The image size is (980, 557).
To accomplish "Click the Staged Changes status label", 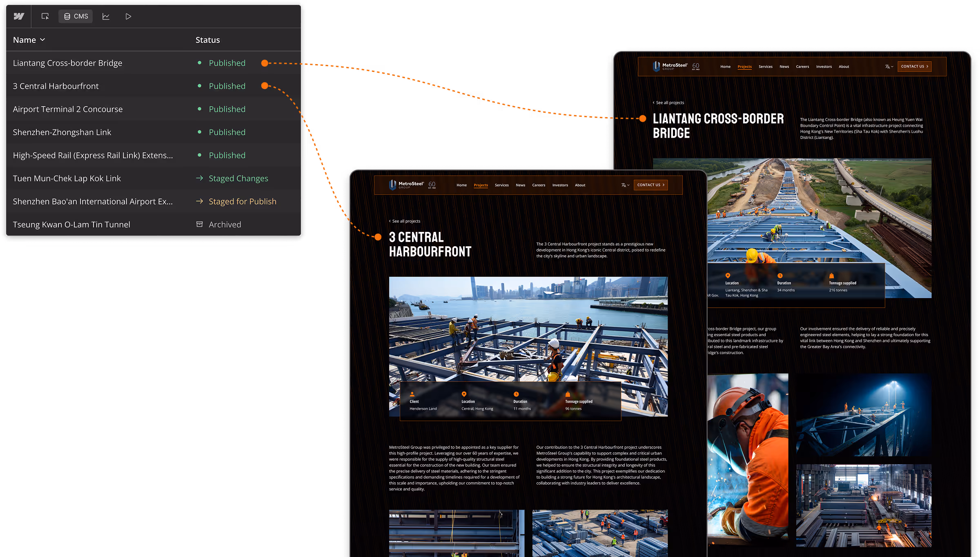I will (238, 178).
